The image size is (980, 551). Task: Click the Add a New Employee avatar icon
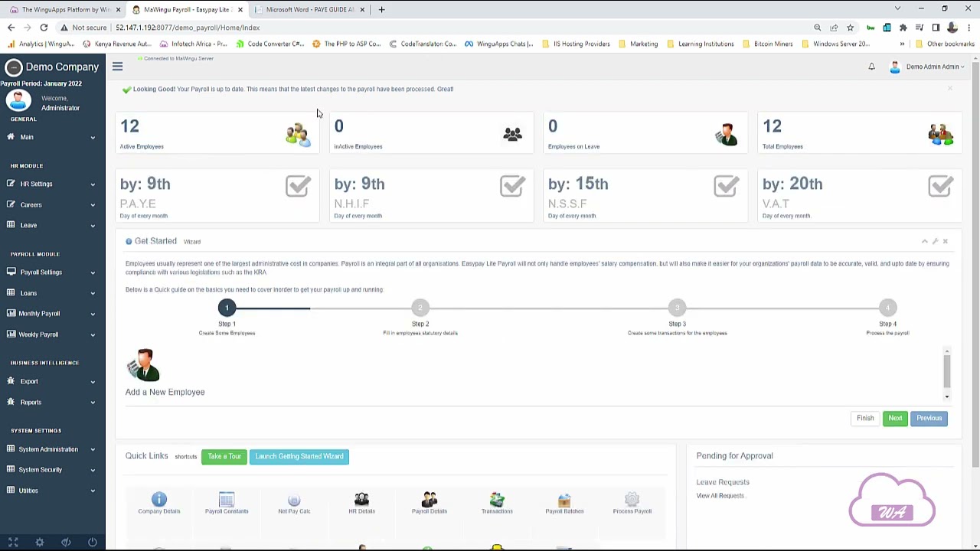coord(143,365)
